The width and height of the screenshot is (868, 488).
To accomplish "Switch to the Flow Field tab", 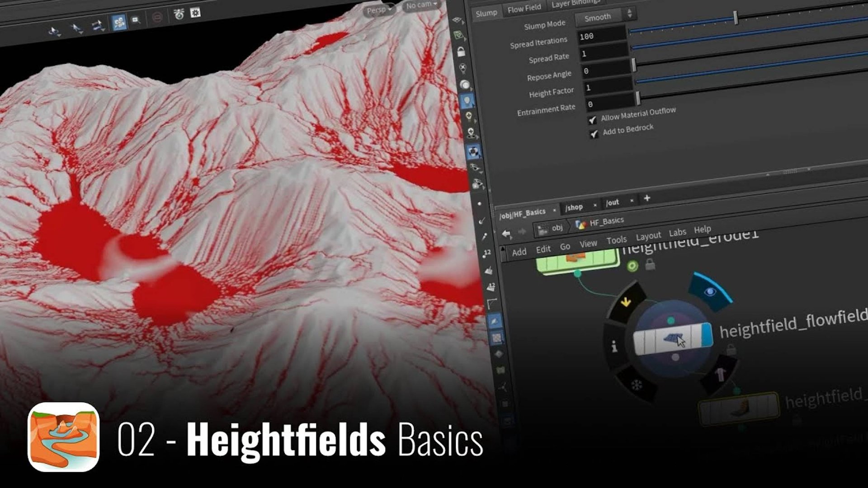I will point(524,7).
